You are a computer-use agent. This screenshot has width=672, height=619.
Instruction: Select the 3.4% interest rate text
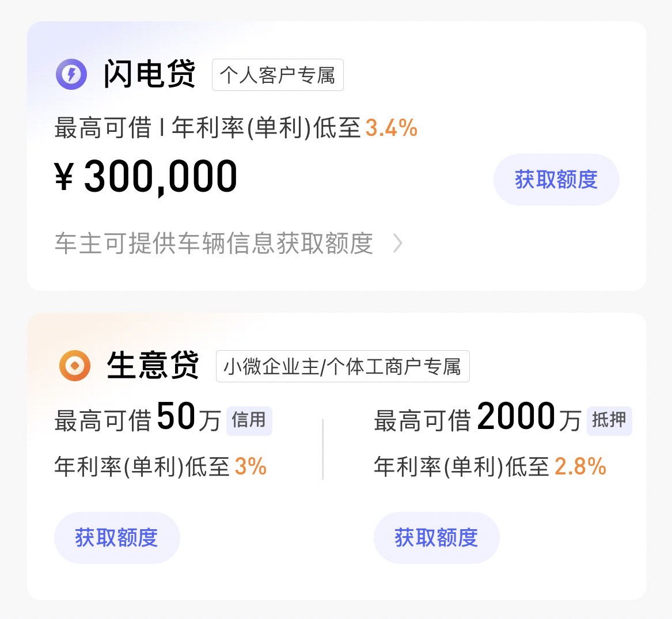393,128
